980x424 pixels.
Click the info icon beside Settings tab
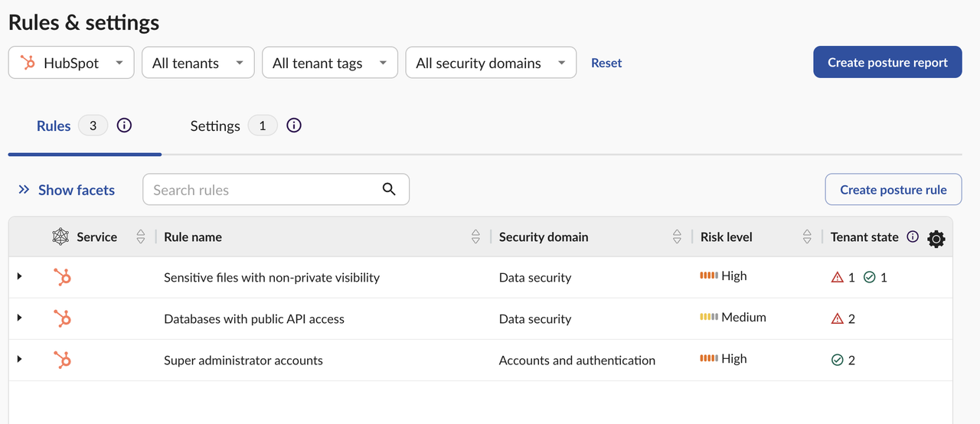tap(293, 126)
